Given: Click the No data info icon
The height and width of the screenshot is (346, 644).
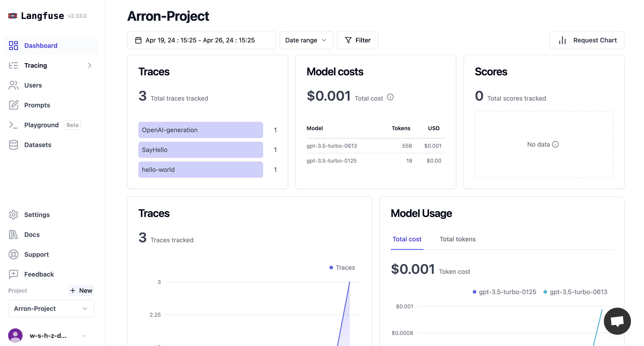Looking at the screenshot, I should 555,144.
